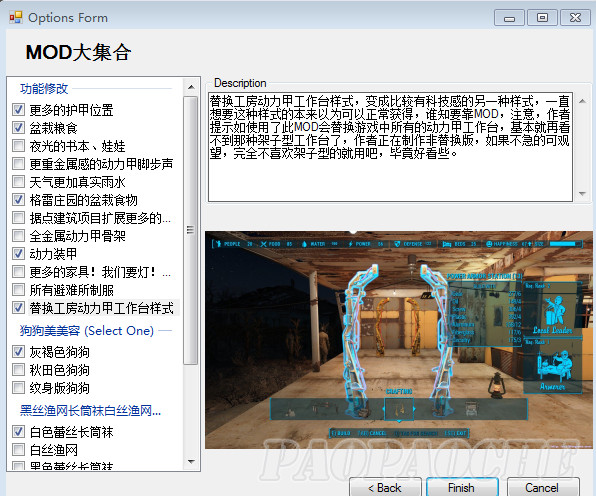
Task: Click the 功能修改 group header
Action: point(44,89)
